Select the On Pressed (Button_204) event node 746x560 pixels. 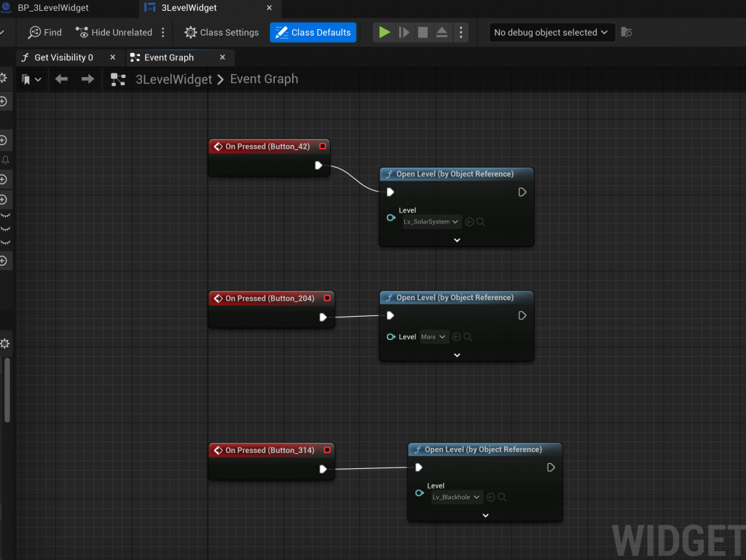pyautogui.click(x=270, y=299)
